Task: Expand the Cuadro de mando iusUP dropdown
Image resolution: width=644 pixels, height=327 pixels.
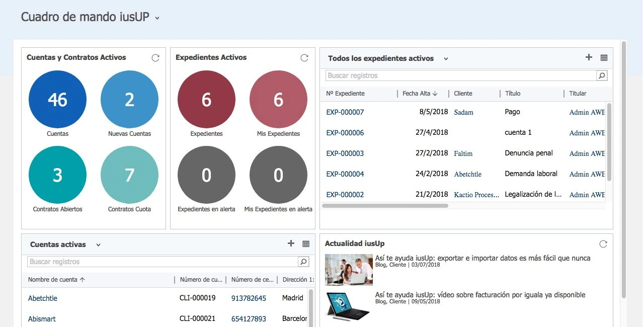Action: 157,18
